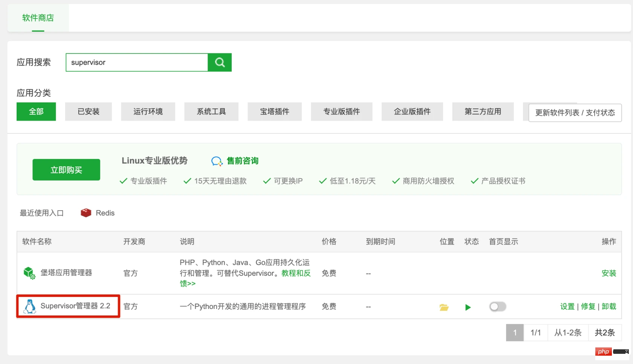Click the 15天无理由退款 benefit text
This screenshot has width=633, height=364.
click(220, 181)
